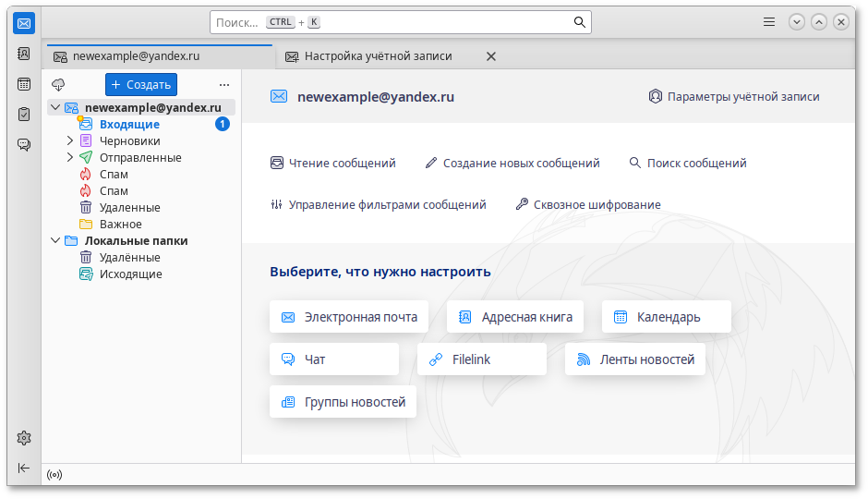The height and width of the screenshot is (499, 868).
Task: Expand the Отправленные folder
Action: tap(70, 157)
